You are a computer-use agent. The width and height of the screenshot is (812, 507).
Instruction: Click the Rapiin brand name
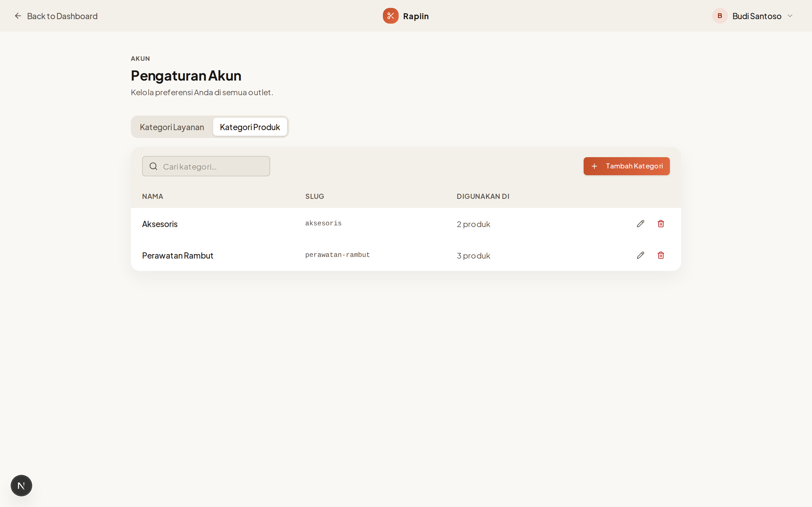416,16
